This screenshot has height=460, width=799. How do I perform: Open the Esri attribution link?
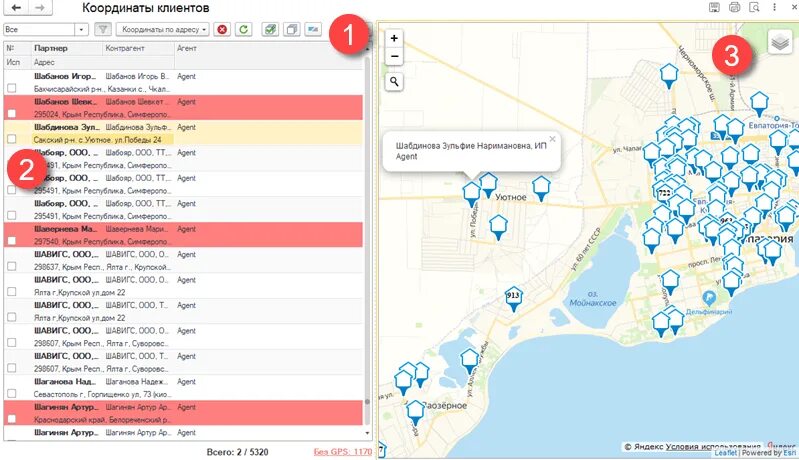789,453
